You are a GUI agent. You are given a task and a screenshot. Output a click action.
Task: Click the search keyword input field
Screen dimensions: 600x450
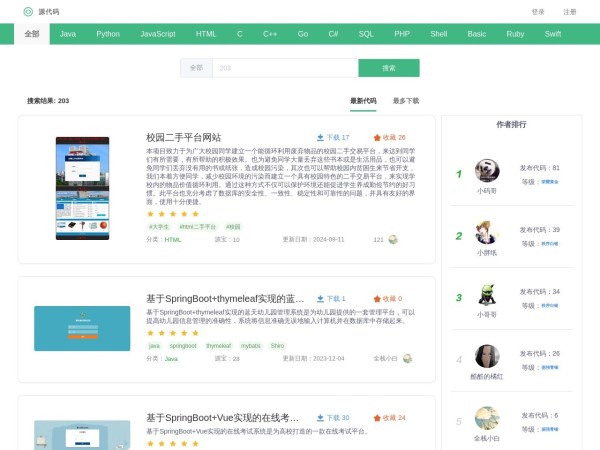[x=285, y=68]
